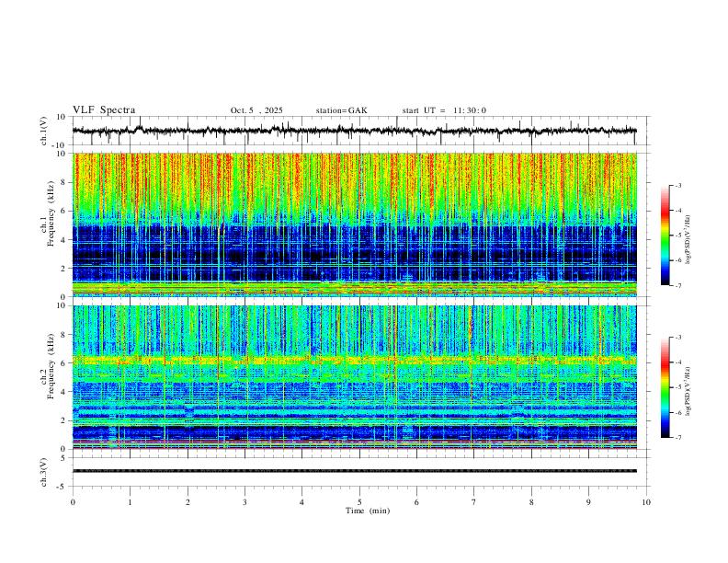Click time tick label '0' on x-axis

tap(73, 502)
